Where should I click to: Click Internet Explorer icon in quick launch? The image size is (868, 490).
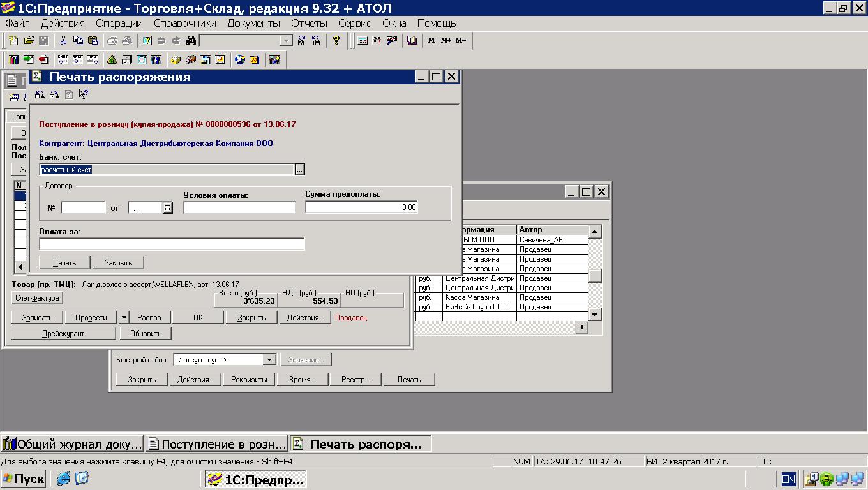(x=63, y=479)
